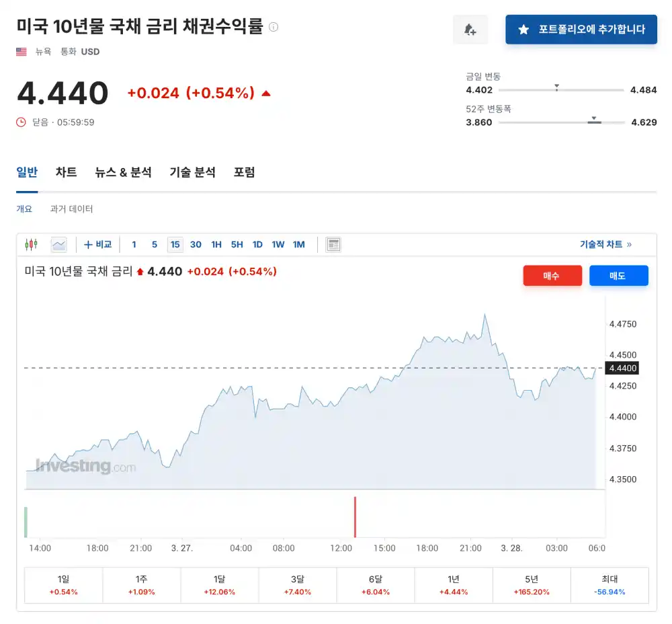Enable the 1H interval
672x624 pixels.
(216, 245)
